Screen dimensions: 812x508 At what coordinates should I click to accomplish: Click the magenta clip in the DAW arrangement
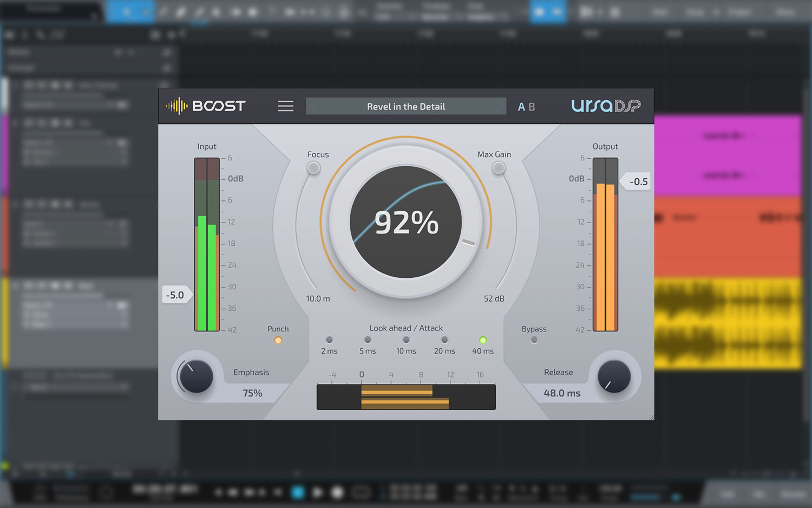pos(728,155)
